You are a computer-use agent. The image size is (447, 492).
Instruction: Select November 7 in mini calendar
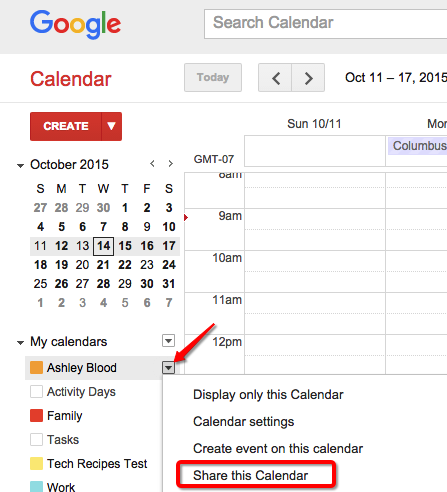[169, 303]
